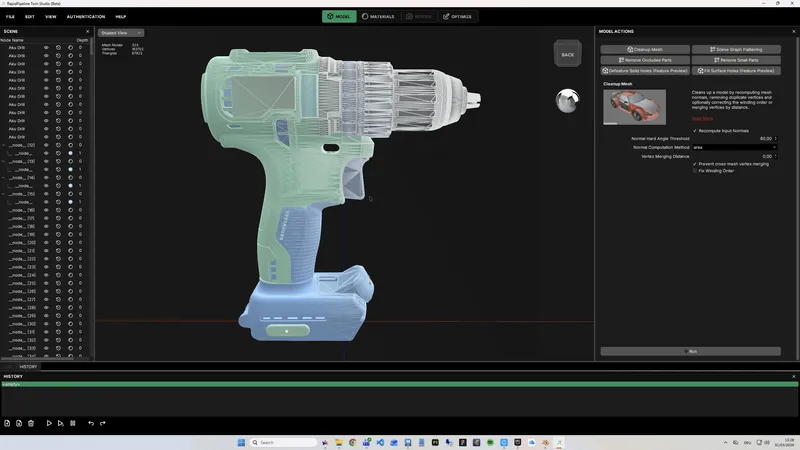Switch to the Materials tab
The image size is (800, 450).
coord(378,17)
